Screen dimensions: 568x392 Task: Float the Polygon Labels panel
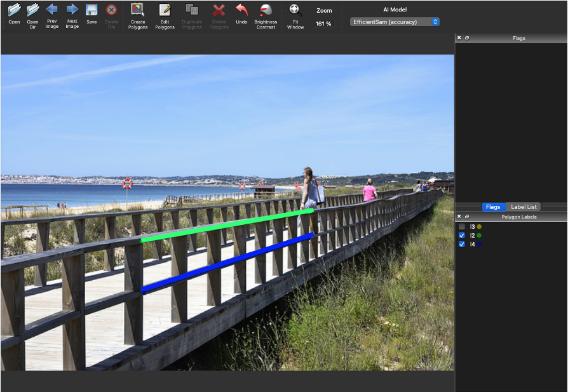(466, 217)
